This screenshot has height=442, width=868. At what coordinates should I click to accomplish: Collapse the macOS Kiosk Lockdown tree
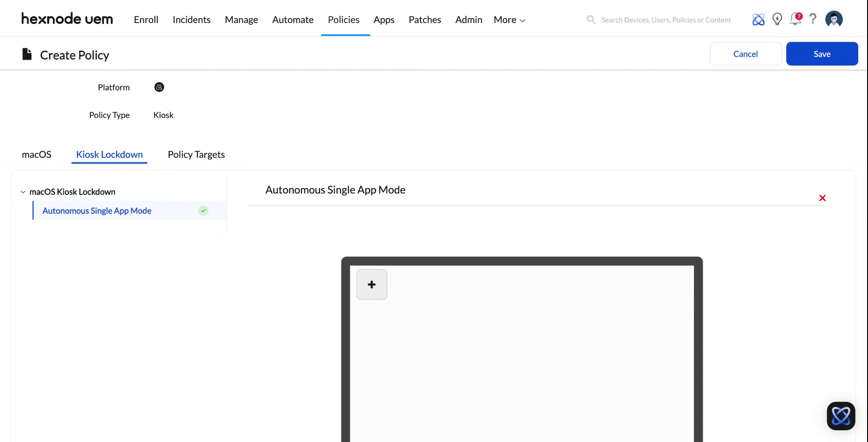(x=23, y=192)
